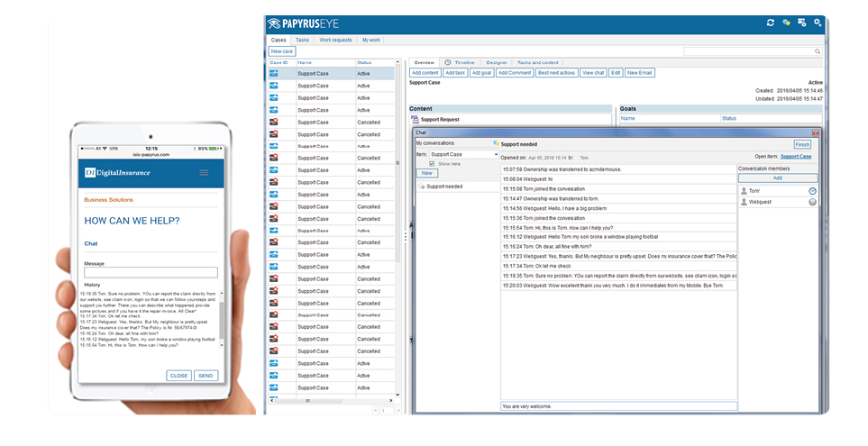Viewport: 868px width, 446px height.
Task: Click the Message input field on mobile
Action: [151, 272]
